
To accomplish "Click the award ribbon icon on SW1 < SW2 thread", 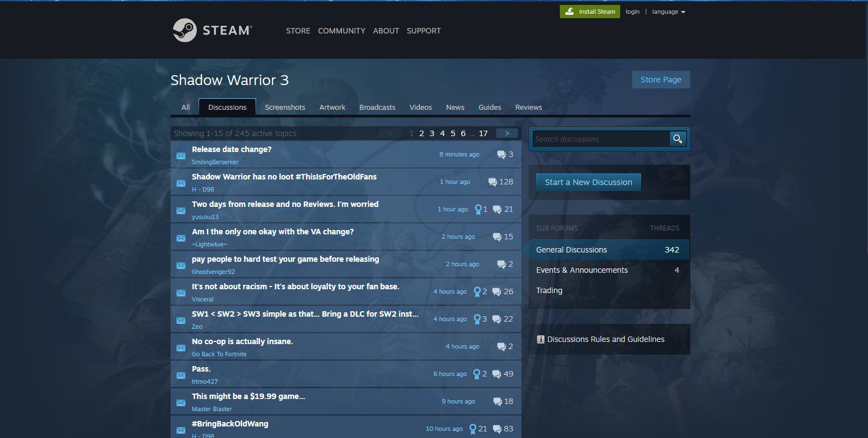I will (x=477, y=319).
